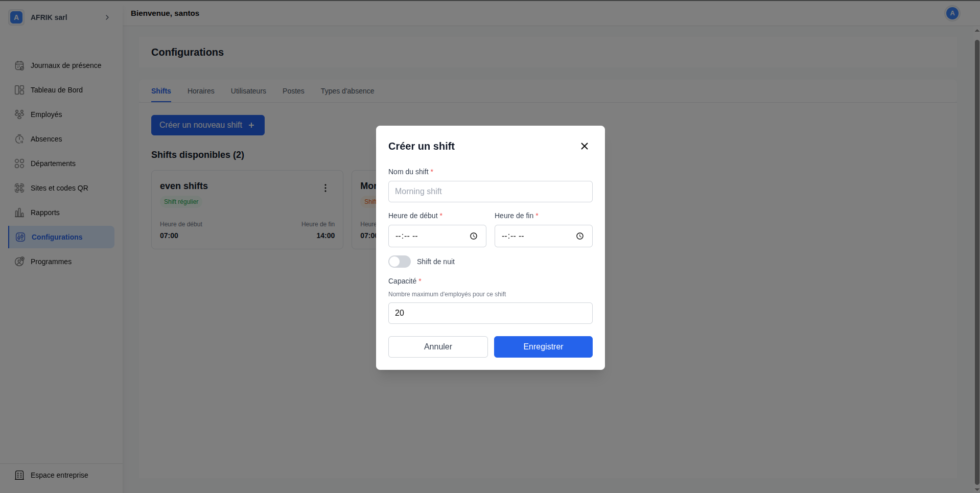This screenshot has height=493, width=980.
Task: Click the Annuler button
Action: (438, 347)
